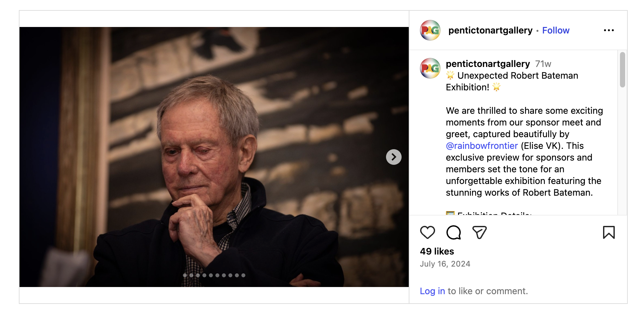
Task: Open the three-dot more options menu
Action: click(609, 30)
